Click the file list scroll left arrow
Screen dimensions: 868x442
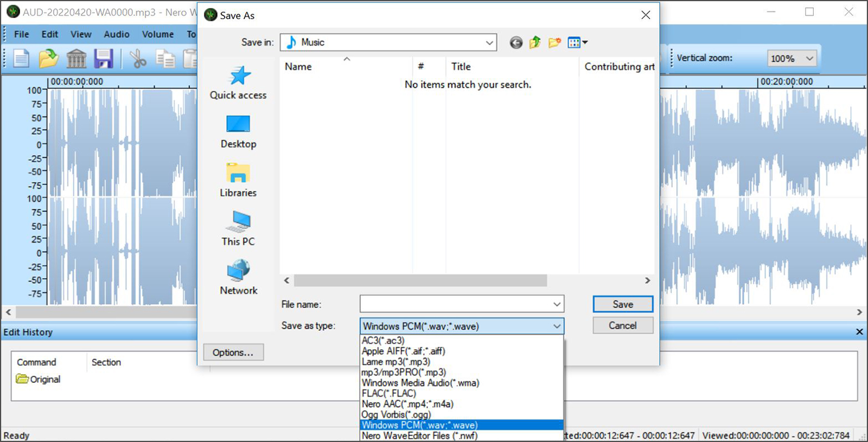click(287, 280)
